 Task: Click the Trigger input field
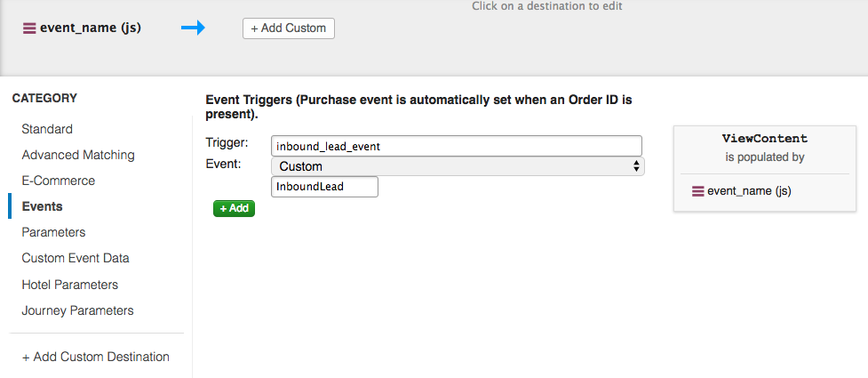click(x=456, y=145)
